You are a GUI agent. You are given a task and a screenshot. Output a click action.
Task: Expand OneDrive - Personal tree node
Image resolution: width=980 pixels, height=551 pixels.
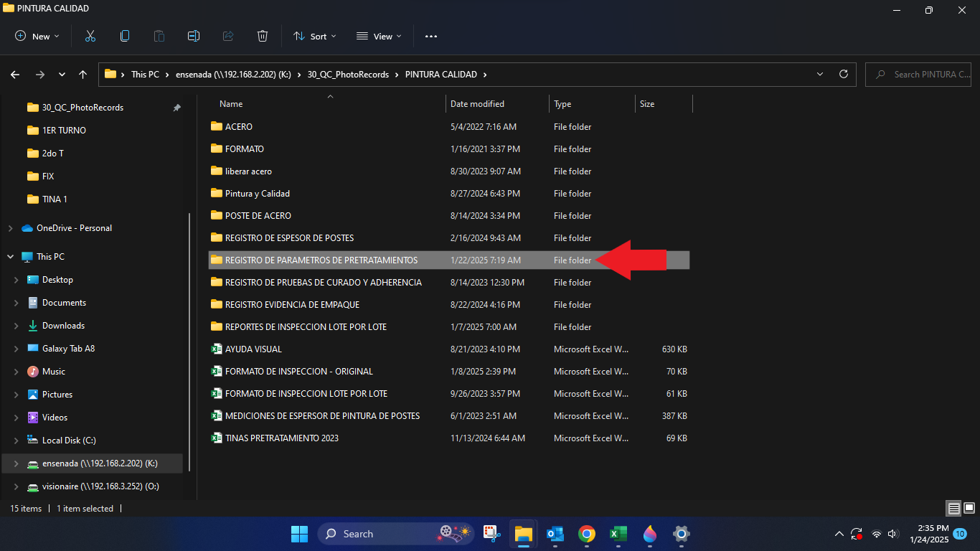click(10, 228)
